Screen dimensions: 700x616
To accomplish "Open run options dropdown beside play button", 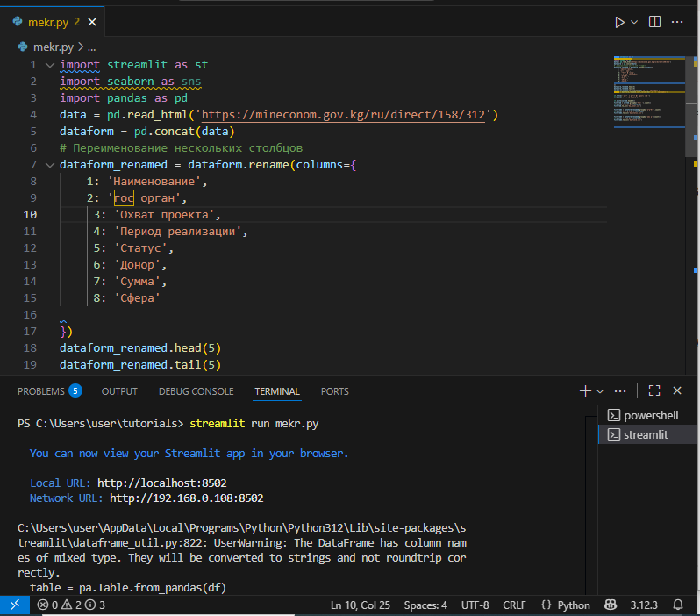I will point(635,21).
